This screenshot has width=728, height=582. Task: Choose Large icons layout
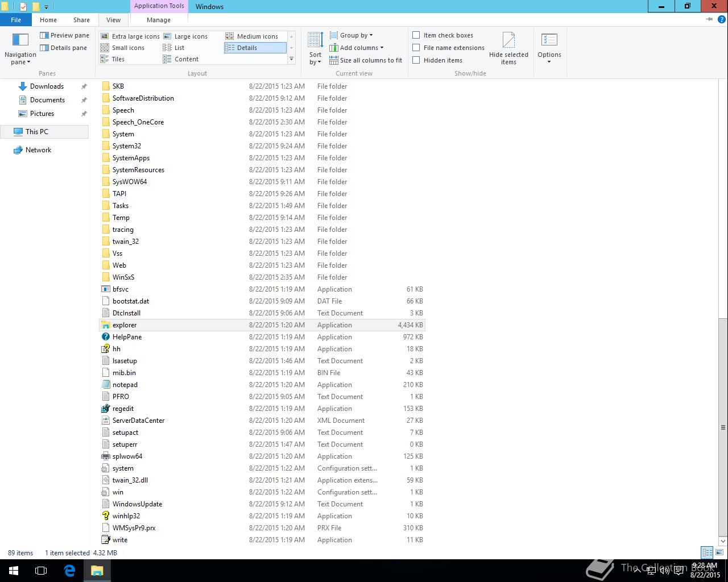[185, 36]
